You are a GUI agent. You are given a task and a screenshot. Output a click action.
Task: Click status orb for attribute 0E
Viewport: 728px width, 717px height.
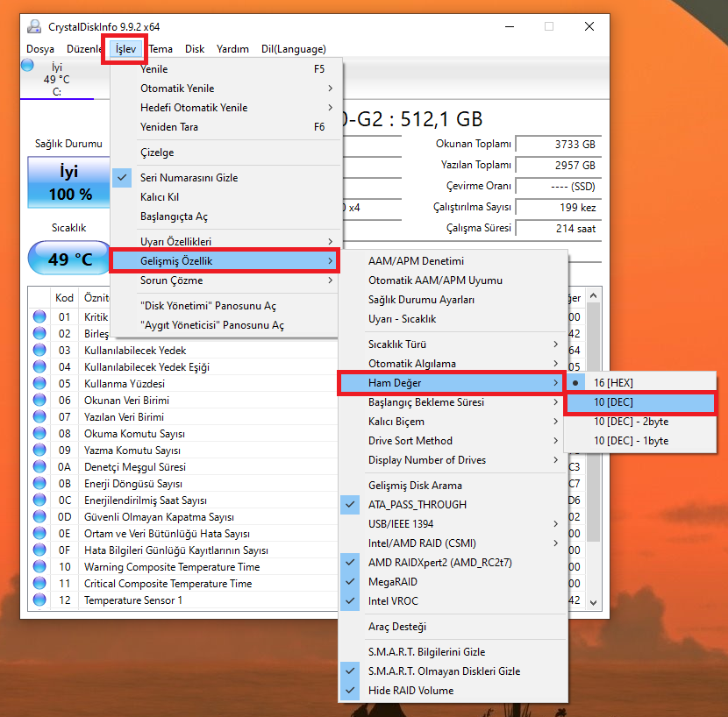pos(39,533)
